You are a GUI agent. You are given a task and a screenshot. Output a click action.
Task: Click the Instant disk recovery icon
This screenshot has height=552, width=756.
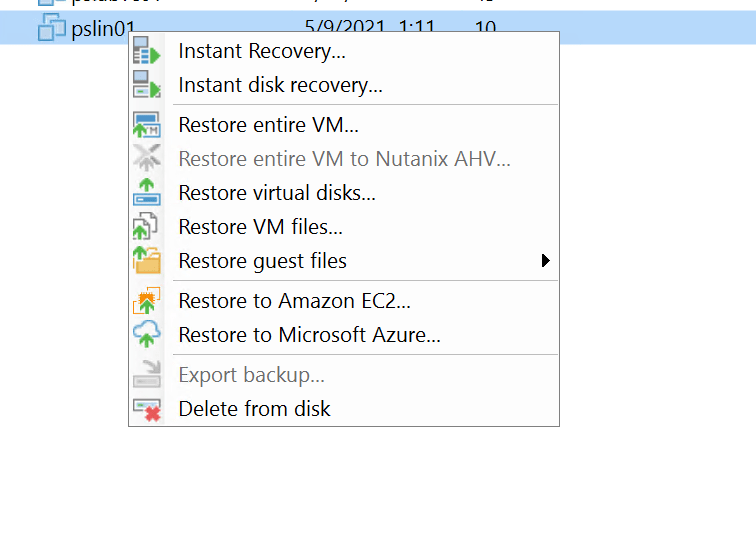147,84
